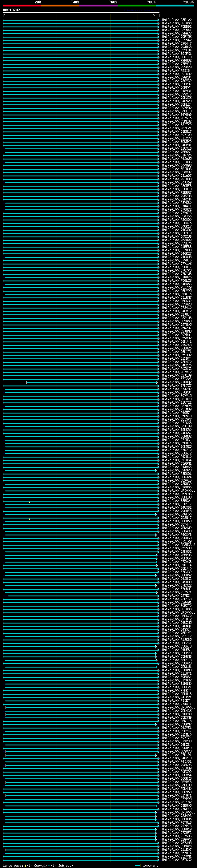The image size is (197, 868).
Task: Select hit label UniRef100_B5XVM1
Action: pyautogui.click(x=176, y=856)
